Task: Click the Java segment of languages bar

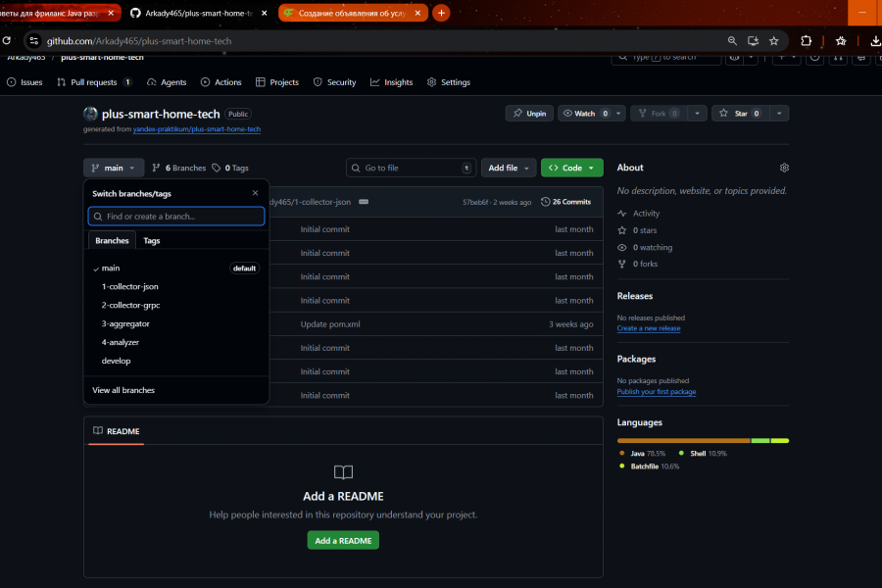Action: point(683,441)
